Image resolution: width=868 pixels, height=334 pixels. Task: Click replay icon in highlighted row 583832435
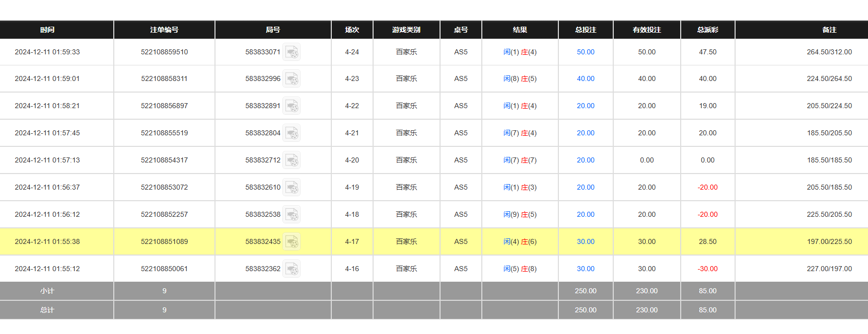click(x=292, y=242)
